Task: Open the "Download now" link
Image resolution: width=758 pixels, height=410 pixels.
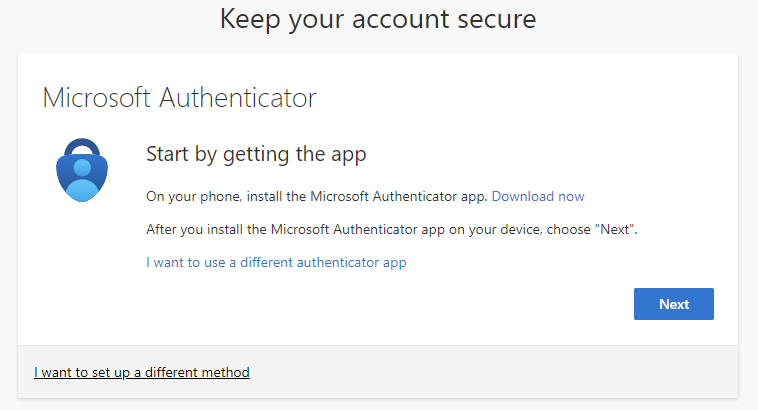Action: pos(538,197)
